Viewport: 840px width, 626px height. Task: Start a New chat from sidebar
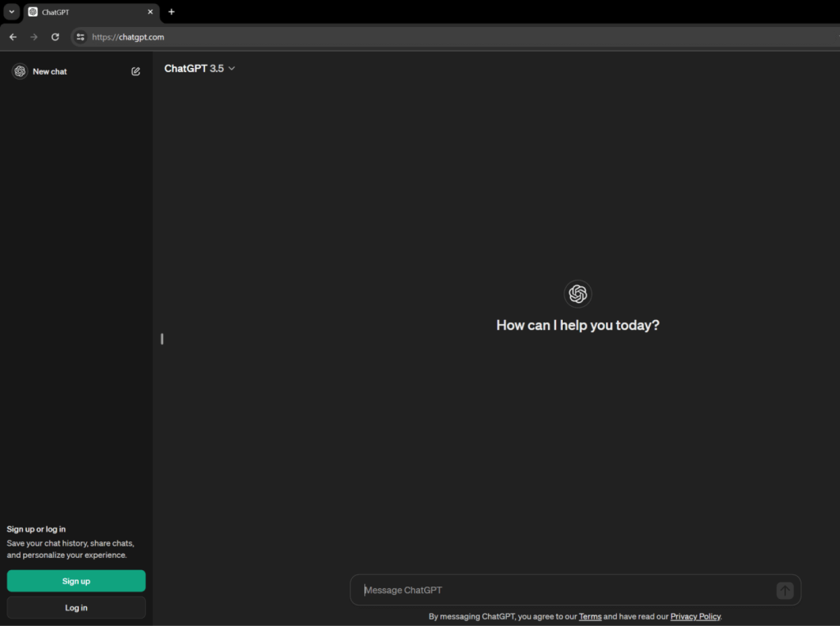coord(76,71)
